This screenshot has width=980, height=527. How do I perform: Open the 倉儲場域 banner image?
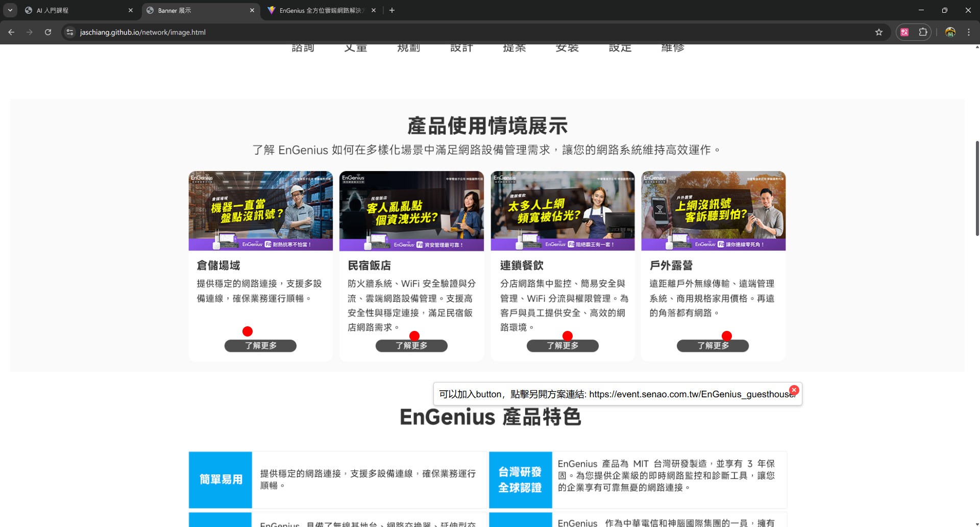260,211
